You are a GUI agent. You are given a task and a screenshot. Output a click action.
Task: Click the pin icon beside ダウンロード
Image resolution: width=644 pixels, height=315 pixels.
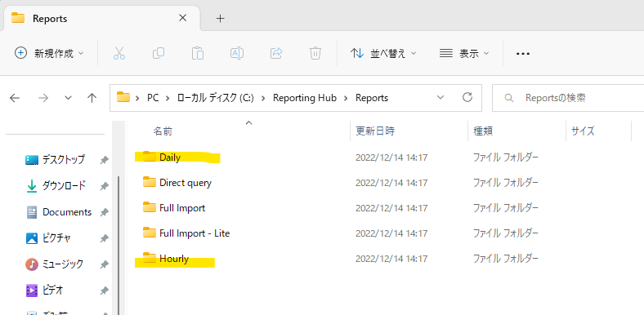[105, 186]
